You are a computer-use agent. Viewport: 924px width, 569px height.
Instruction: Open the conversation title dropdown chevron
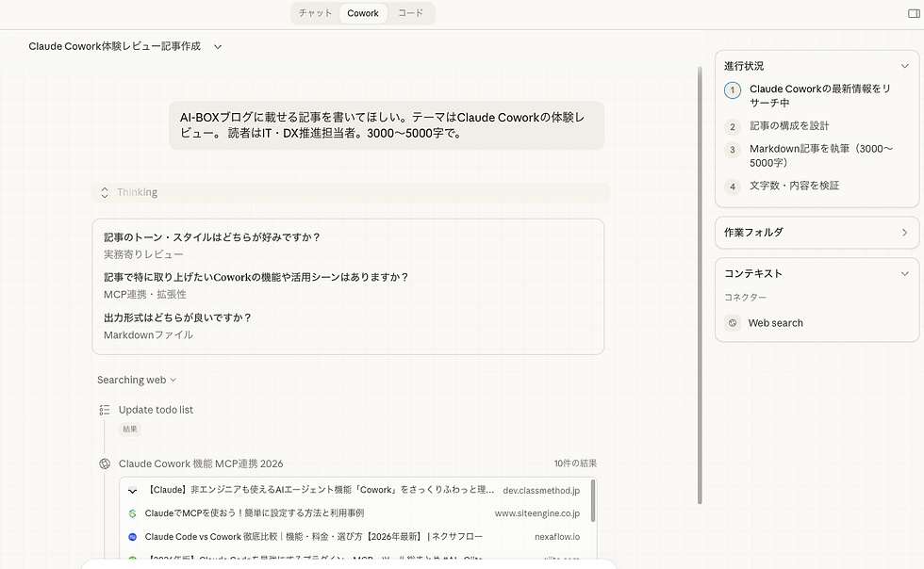pos(218,46)
